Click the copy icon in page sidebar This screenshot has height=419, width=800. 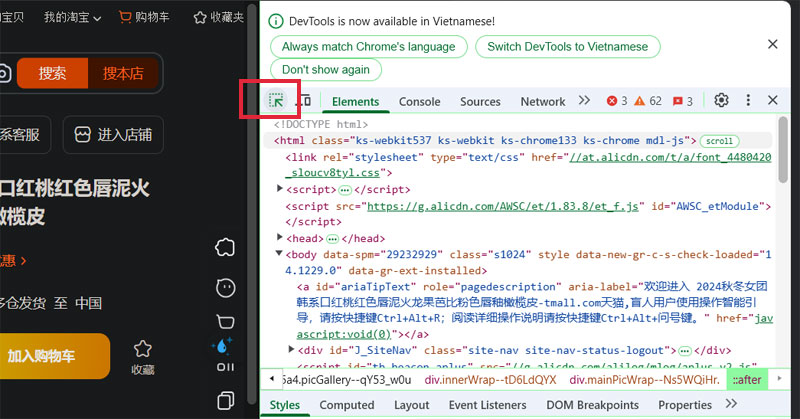226,401
